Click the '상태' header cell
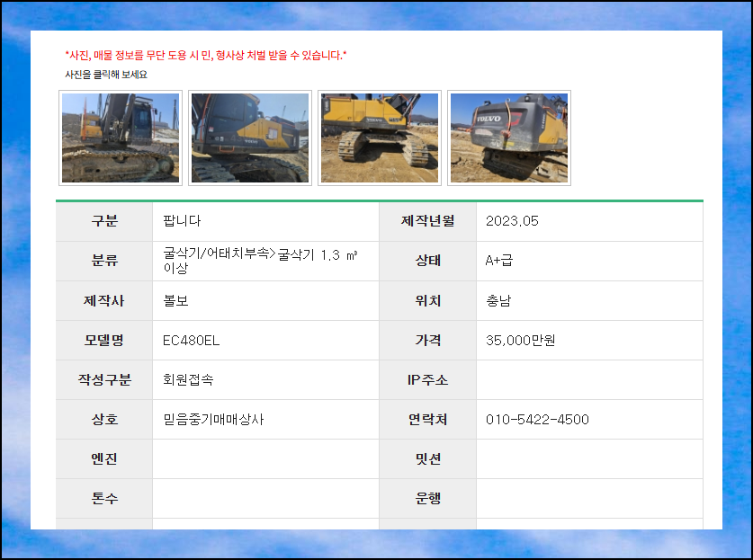The image size is (753, 560). tap(428, 261)
